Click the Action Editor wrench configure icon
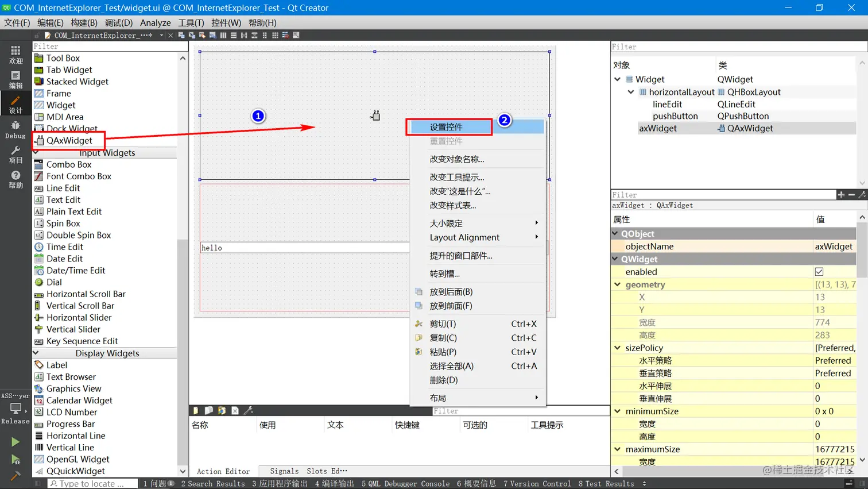The width and height of the screenshot is (868, 489). click(x=249, y=411)
